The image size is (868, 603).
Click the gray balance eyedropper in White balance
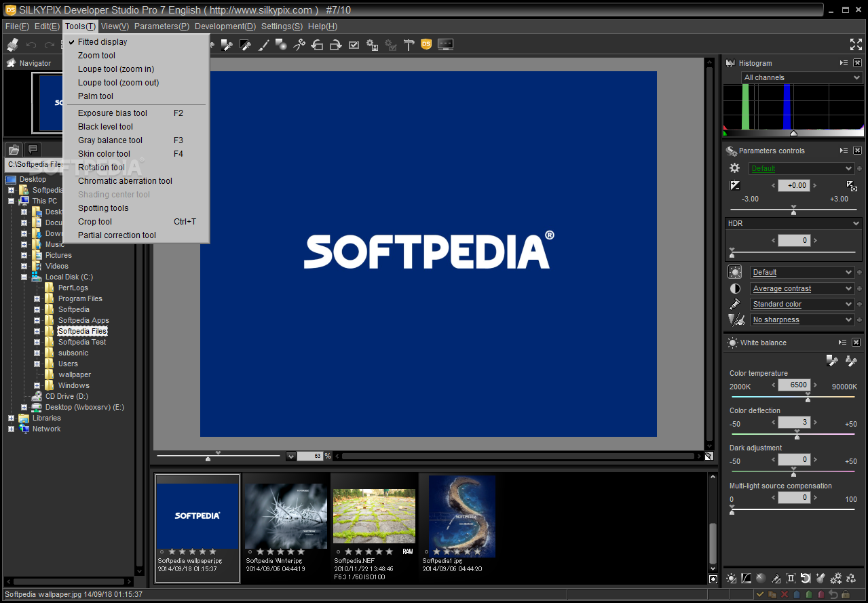(x=832, y=361)
